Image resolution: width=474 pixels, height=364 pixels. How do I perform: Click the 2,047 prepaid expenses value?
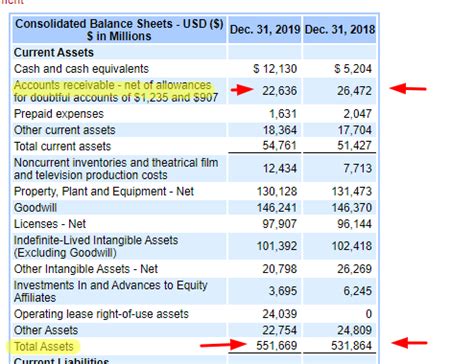(358, 114)
